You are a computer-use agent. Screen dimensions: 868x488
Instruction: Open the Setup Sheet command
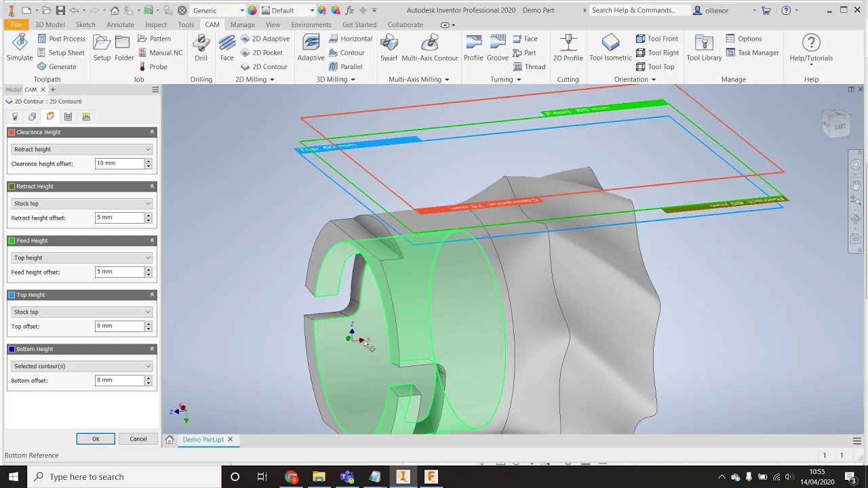pos(61,53)
